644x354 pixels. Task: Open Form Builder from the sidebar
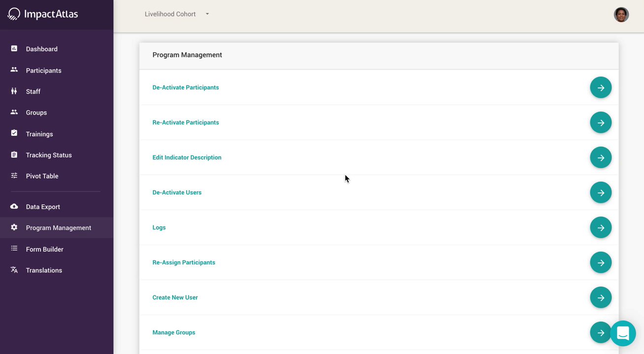pyautogui.click(x=57, y=249)
